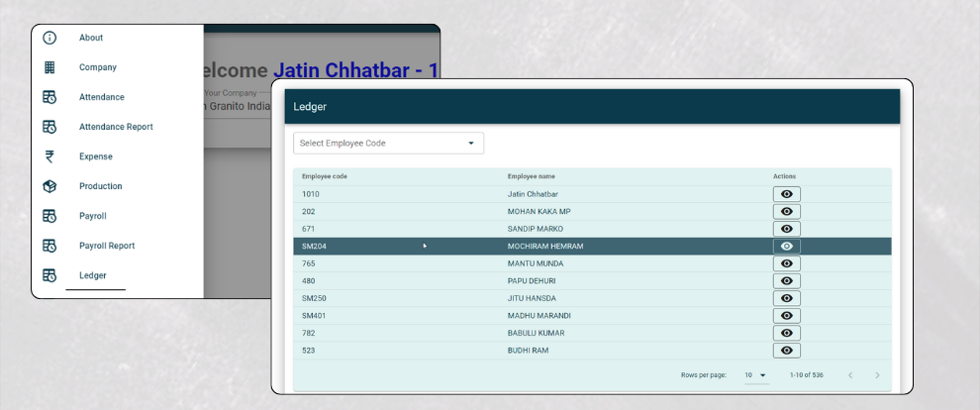Viewport: 980px width, 410px height.
Task: Click the Employee name column header
Action: click(531, 176)
